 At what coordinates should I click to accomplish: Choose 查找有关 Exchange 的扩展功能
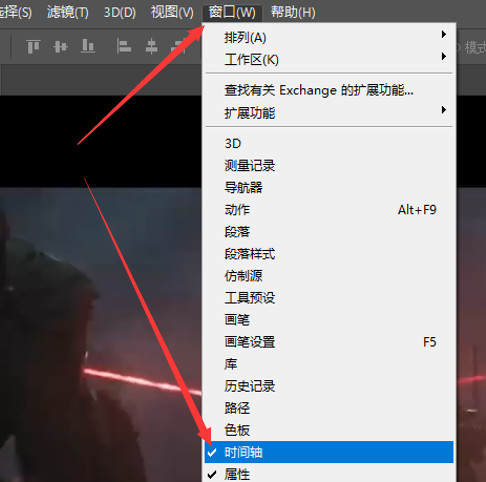329,90
